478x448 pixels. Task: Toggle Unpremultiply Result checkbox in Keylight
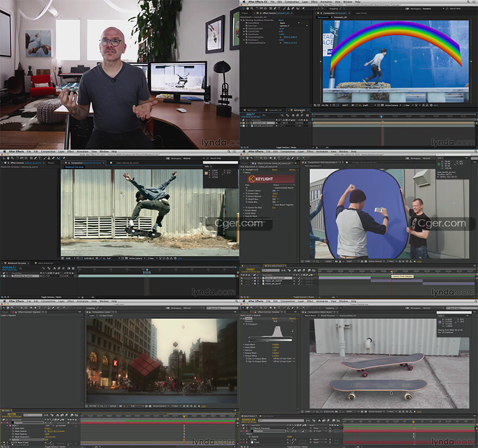coord(274,188)
